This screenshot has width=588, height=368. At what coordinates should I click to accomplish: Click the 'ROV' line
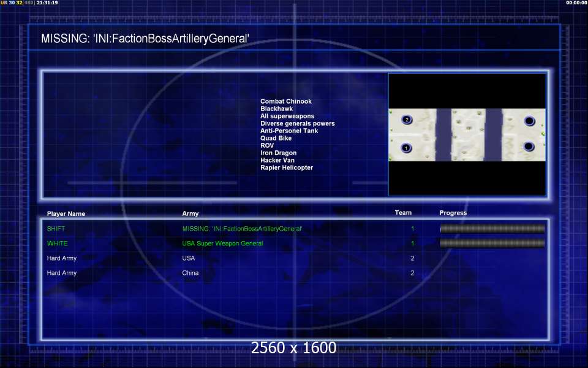[x=267, y=145]
